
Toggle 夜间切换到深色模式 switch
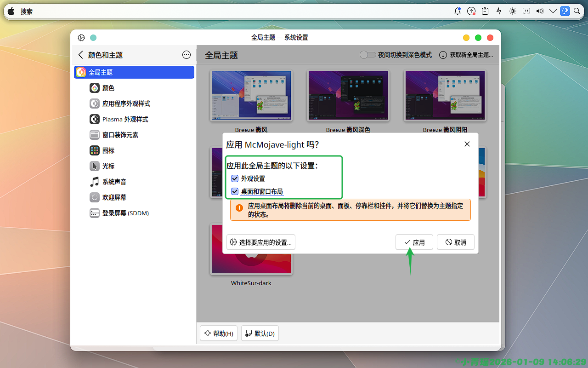[x=367, y=55]
